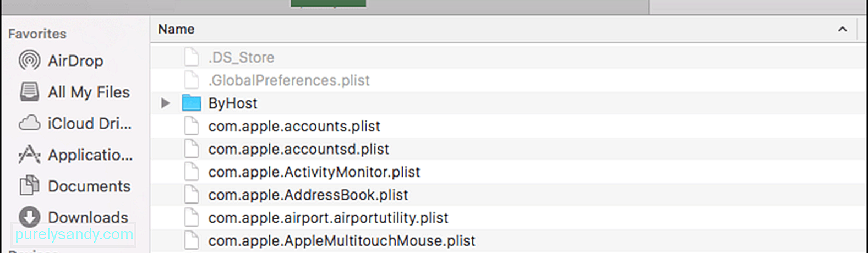This screenshot has height=253, width=868.
Task: Click file icon for com.apple.airport.airportutility.plist
Action: click(191, 217)
